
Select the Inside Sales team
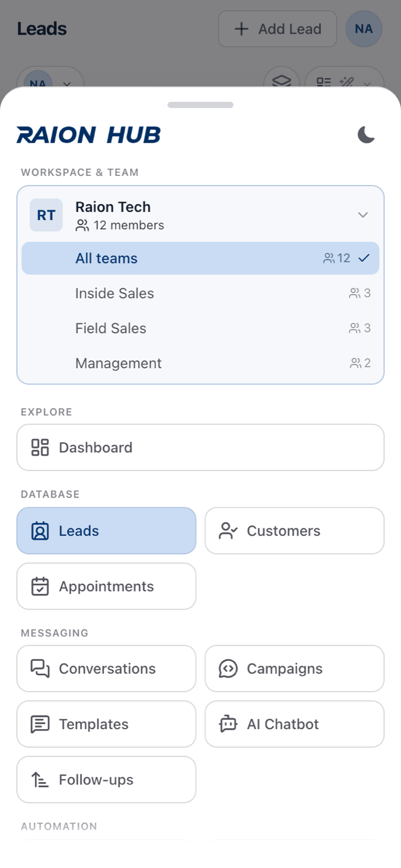[200, 293]
